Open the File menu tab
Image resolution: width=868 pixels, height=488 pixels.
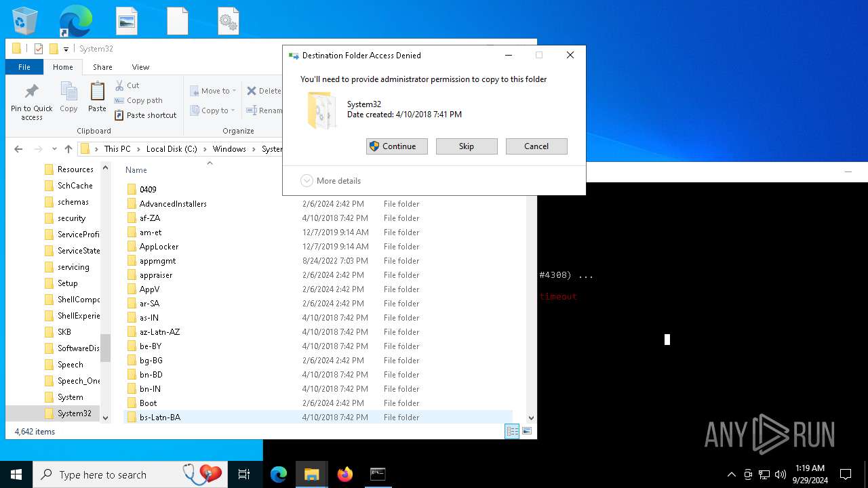(x=24, y=67)
